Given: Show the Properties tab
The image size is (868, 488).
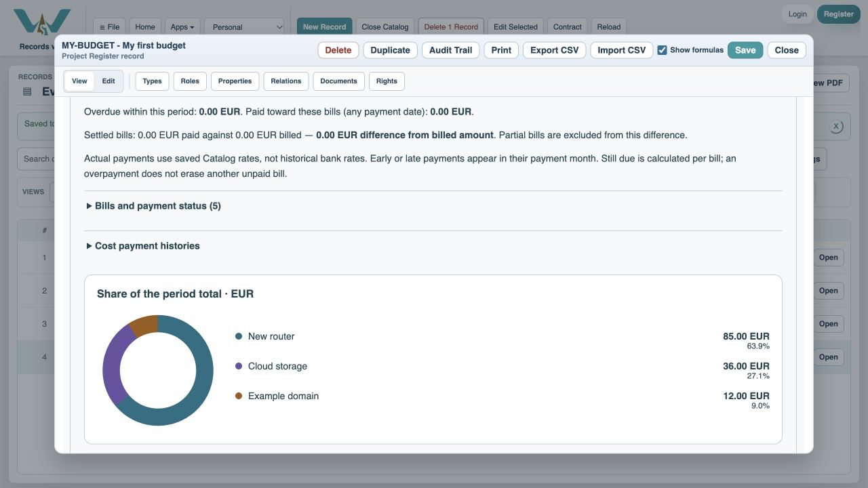Looking at the screenshot, I should pyautogui.click(x=235, y=81).
